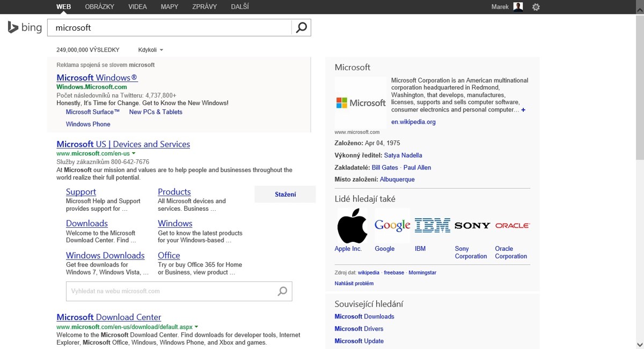Click the IBM logo image
This screenshot has width=644, height=349.
pos(433,226)
